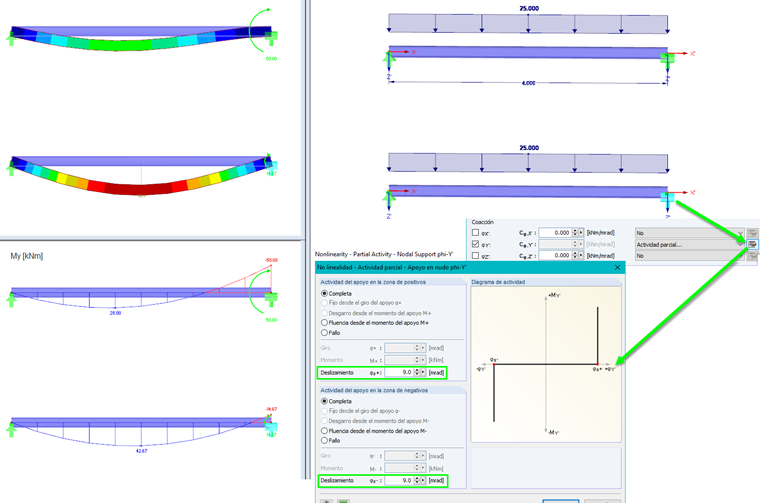Click the upper rainbow deformation beam plot

click(141, 38)
